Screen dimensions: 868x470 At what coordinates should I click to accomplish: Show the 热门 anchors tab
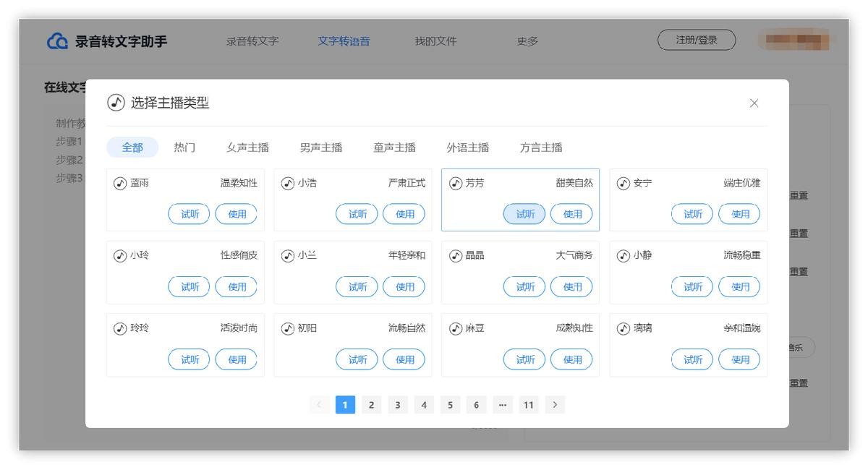(184, 148)
